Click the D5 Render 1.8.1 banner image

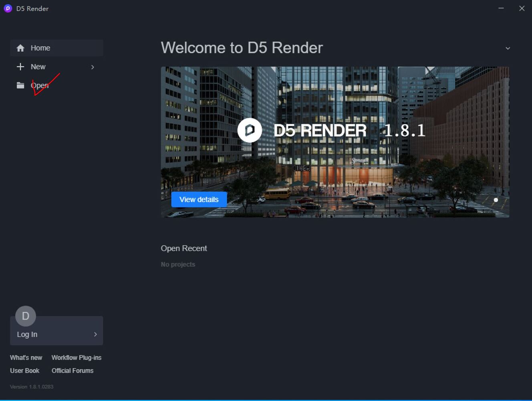[x=335, y=142]
